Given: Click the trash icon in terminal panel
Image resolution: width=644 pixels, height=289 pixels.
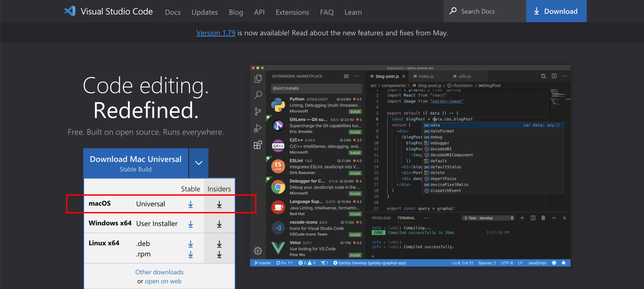Looking at the screenshot, I should (x=543, y=218).
